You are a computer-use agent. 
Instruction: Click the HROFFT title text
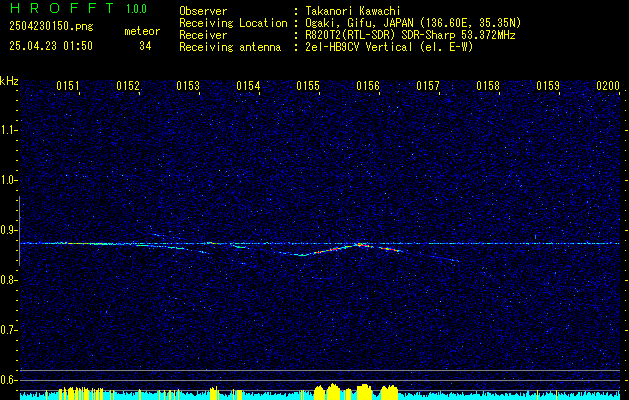pyautogui.click(x=62, y=8)
